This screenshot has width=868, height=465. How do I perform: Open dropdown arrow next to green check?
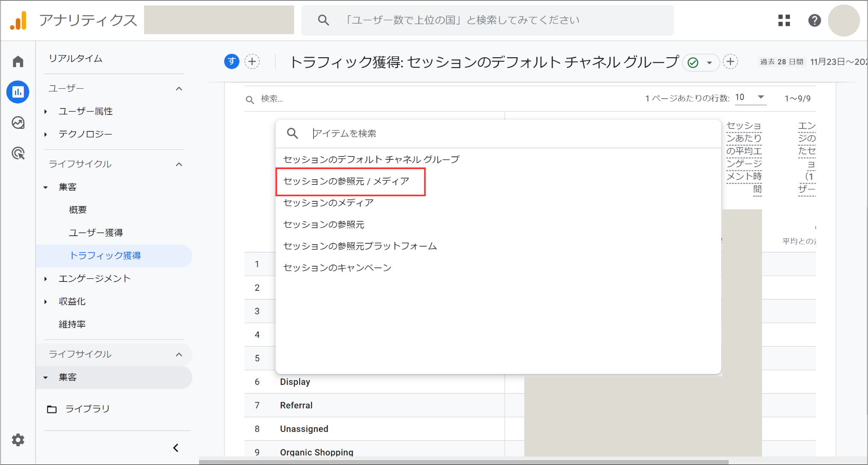(709, 63)
